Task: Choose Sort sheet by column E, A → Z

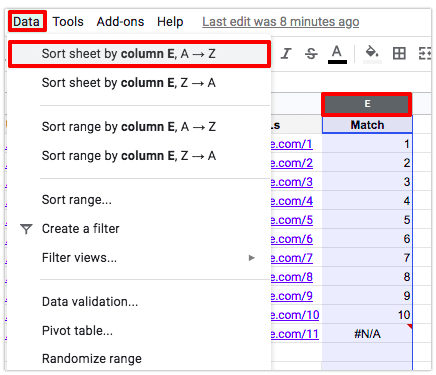Action: [139, 54]
